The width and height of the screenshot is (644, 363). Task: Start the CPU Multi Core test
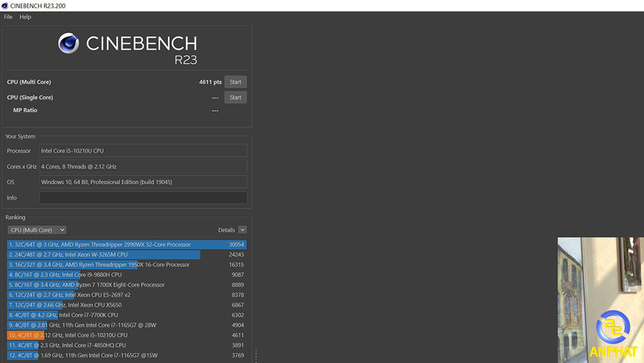click(235, 82)
